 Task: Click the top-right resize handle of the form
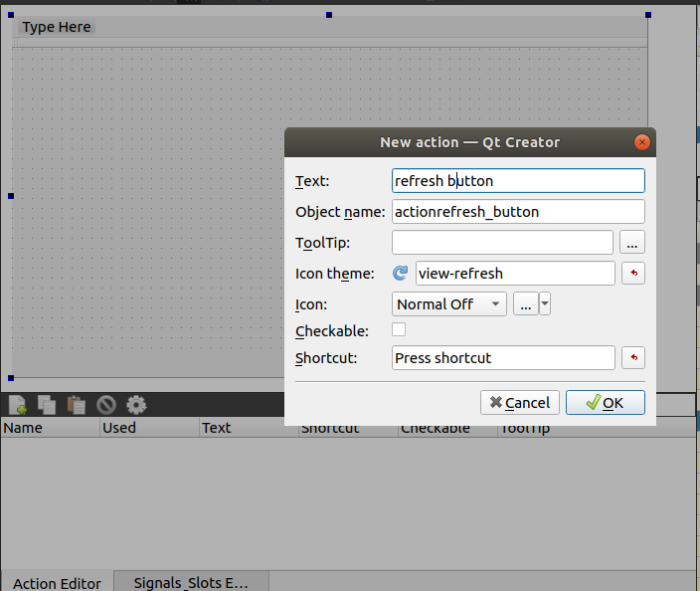pos(648,15)
